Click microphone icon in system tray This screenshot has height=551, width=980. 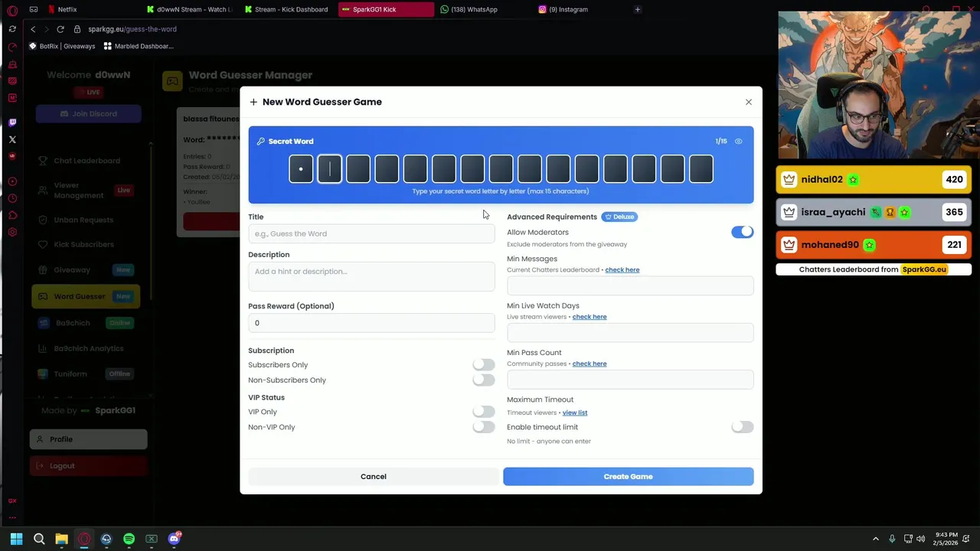click(892, 539)
